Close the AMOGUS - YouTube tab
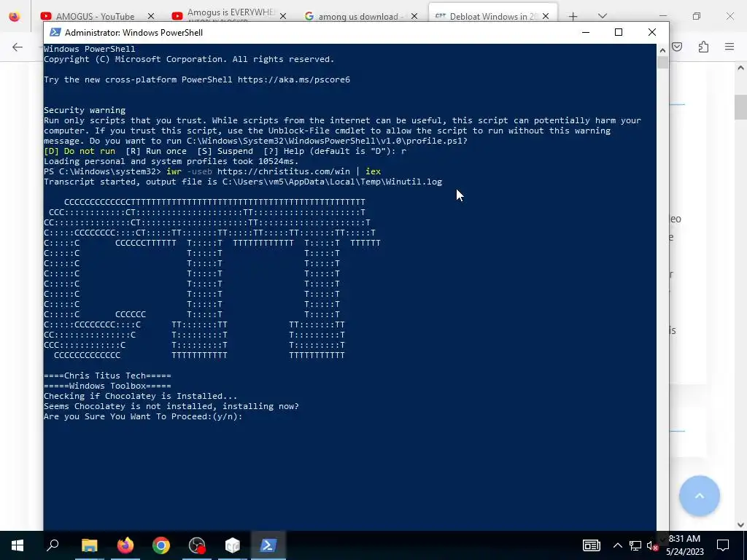This screenshot has width=747, height=560. pos(151,16)
